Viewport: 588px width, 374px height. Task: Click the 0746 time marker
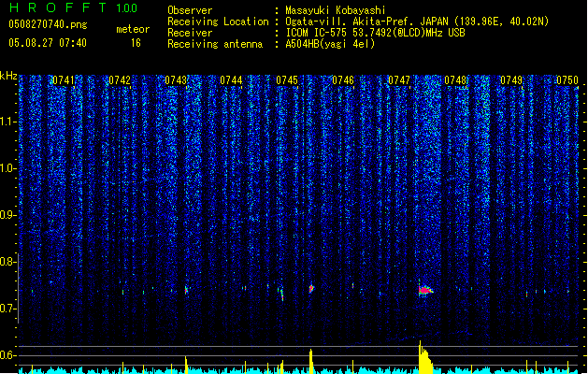343,80
